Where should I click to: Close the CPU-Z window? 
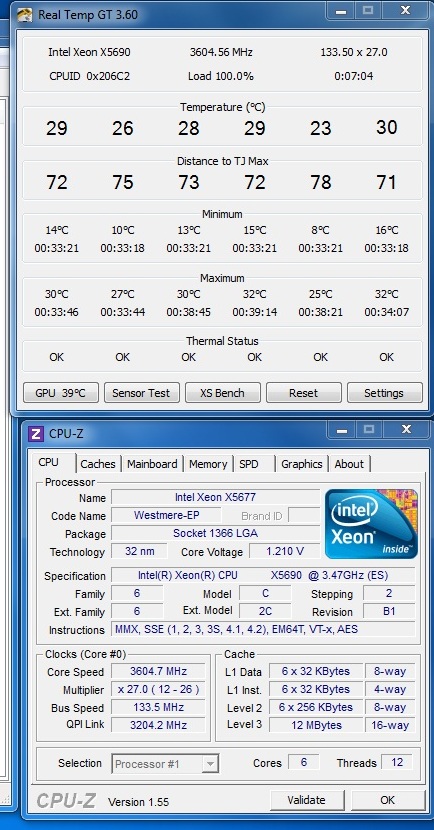click(405, 429)
